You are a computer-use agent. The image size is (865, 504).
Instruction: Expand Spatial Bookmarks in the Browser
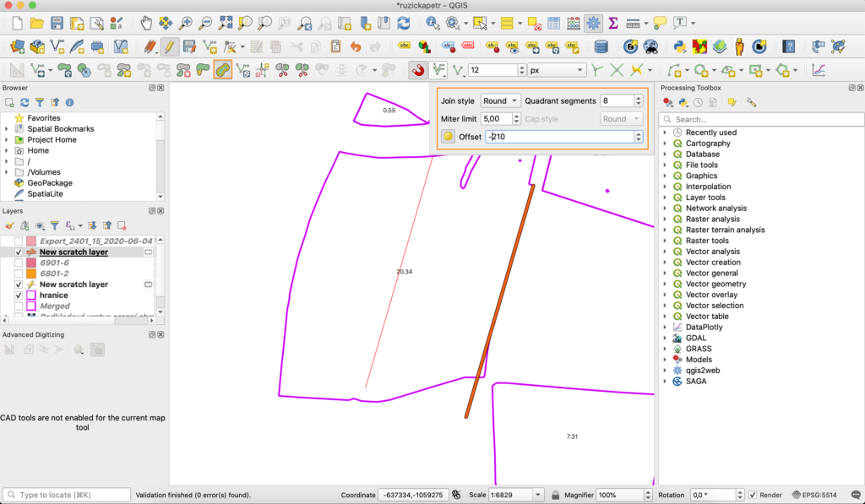(x=7, y=129)
